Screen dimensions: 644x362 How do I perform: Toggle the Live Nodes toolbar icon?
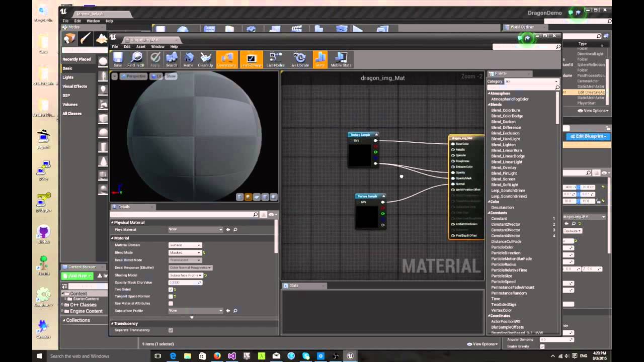(275, 59)
